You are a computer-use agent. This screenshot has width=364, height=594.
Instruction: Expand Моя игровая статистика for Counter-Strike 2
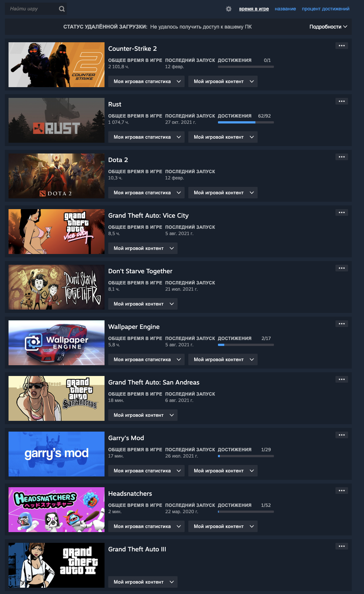pyautogui.click(x=146, y=82)
